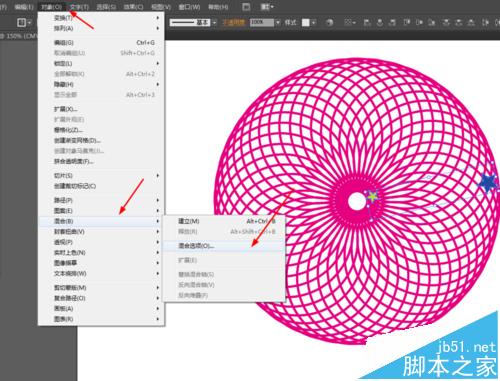This screenshot has height=381, width=500.
Task: Open the 图像描摹 Image Trace submenu
Action: point(101,263)
